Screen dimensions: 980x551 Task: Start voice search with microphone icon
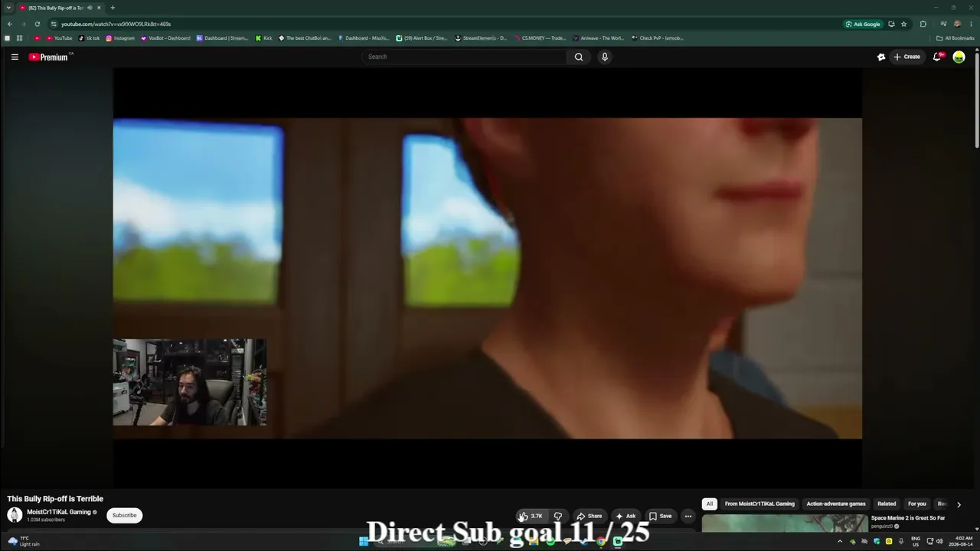click(605, 57)
